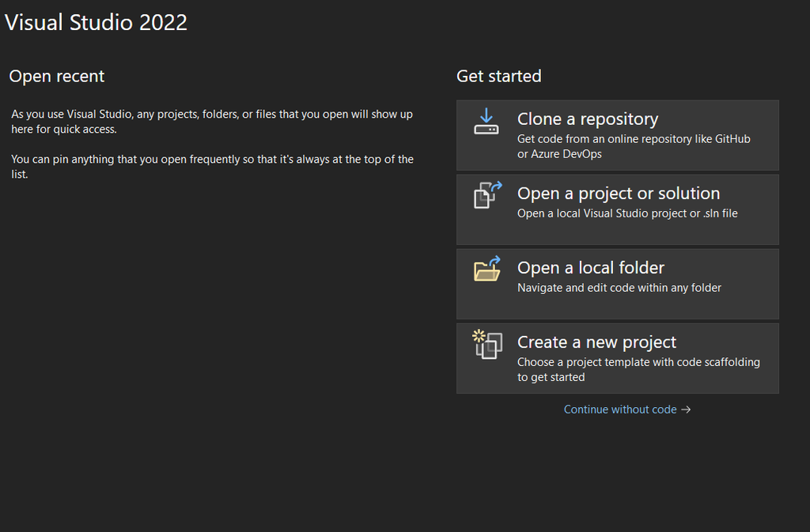This screenshot has height=532, width=810.
Task: Select Open a local folder title
Action: pos(591,268)
